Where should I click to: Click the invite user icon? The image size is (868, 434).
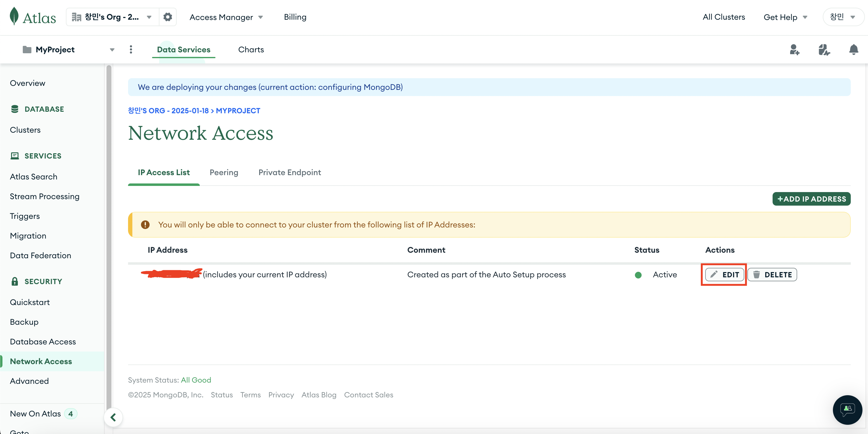click(794, 50)
